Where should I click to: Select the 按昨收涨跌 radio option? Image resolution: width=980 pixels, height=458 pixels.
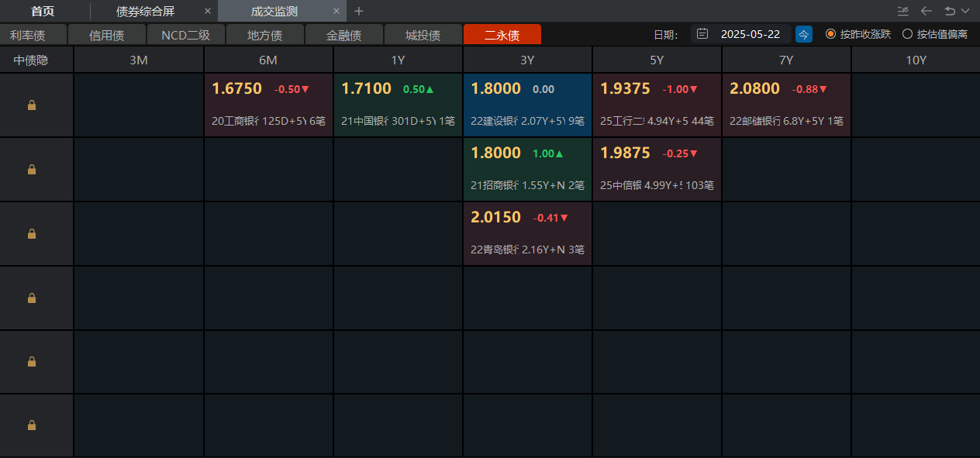click(x=858, y=34)
